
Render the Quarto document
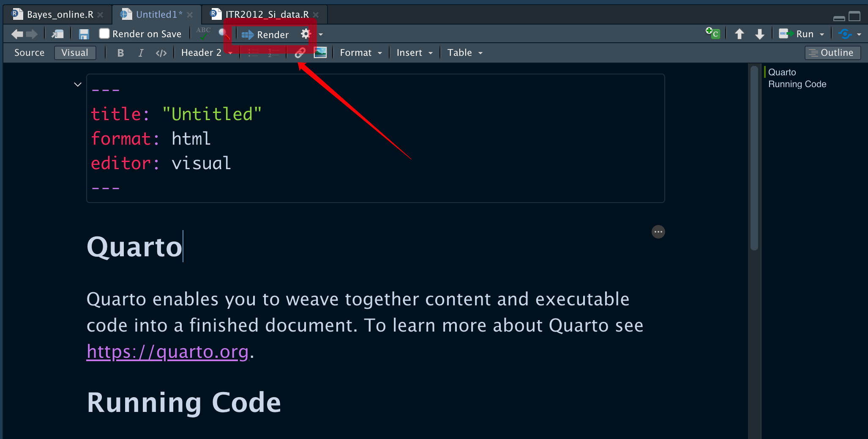tap(265, 34)
